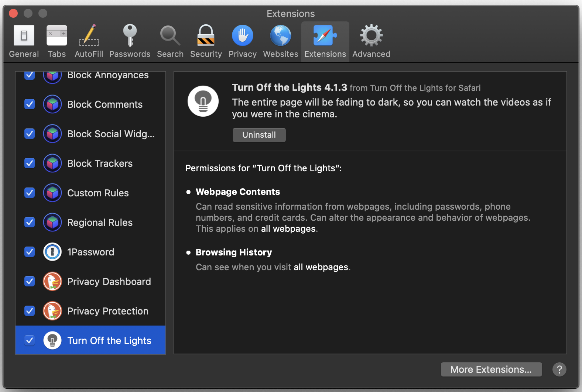This screenshot has width=582, height=392.
Task: Open the General preferences pane icon
Action: click(24, 35)
